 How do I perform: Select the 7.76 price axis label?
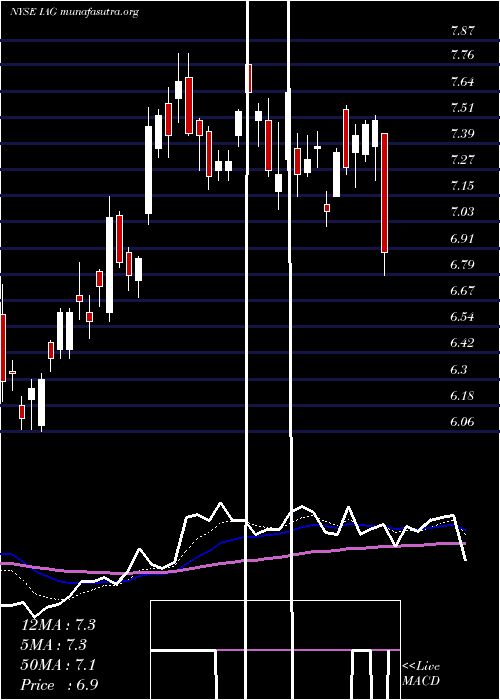coord(462,55)
